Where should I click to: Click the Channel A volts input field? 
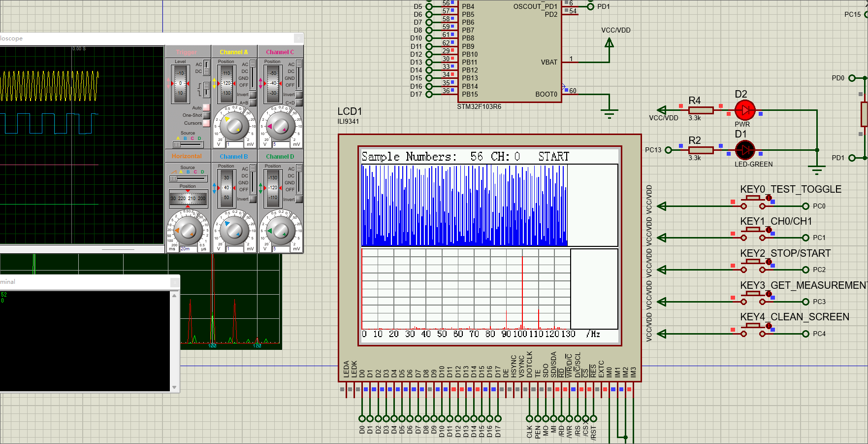tap(234, 144)
